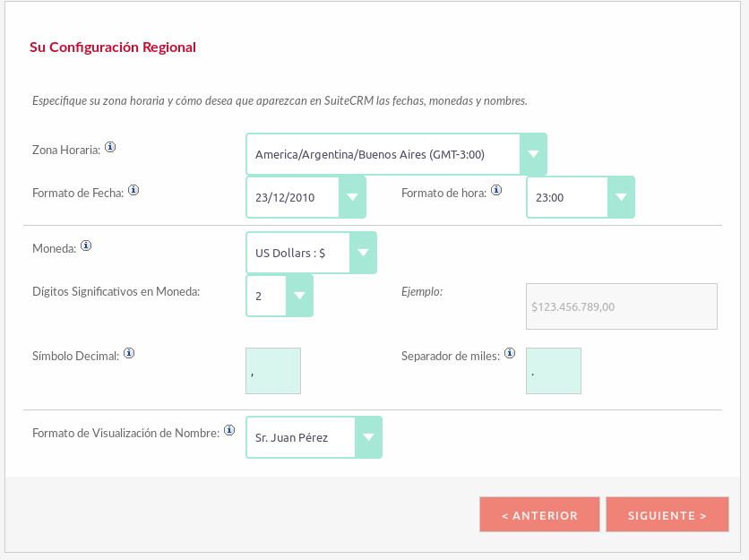
Task: Click info icon beside Formato de Fecha
Action: tap(133, 190)
